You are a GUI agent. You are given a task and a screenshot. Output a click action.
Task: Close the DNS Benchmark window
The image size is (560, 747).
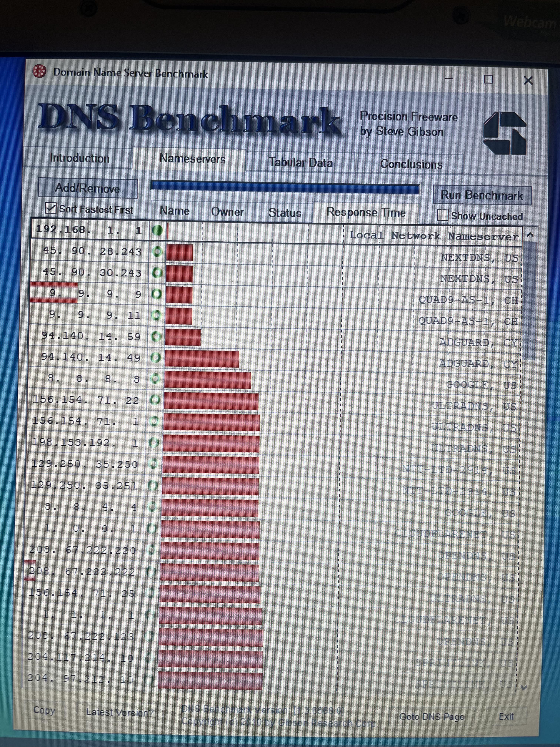pos(528,80)
